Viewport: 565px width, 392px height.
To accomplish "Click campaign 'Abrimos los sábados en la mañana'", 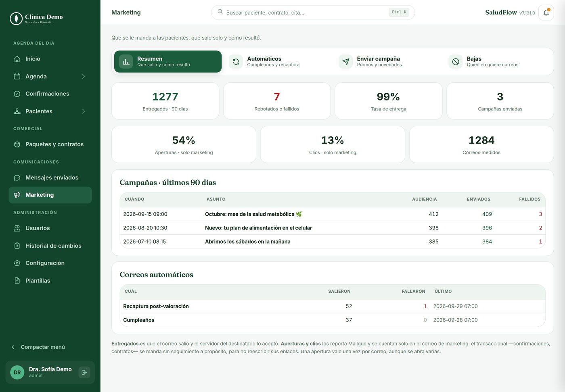I will [x=248, y=242].
